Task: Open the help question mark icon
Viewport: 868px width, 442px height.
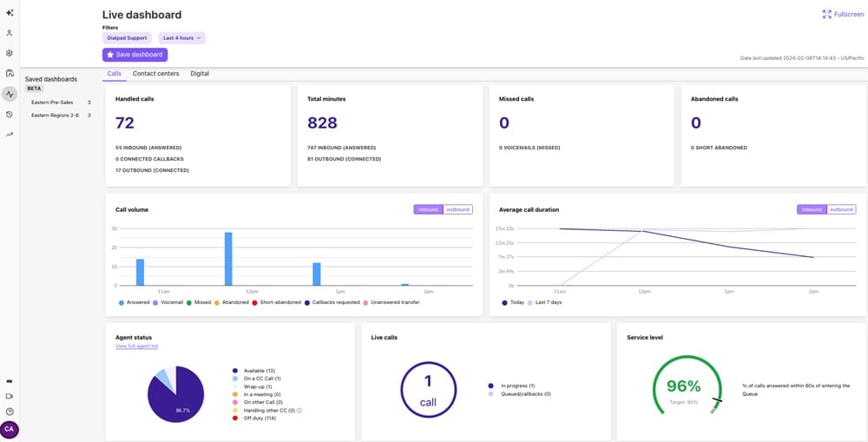Action: coord(10,412)
